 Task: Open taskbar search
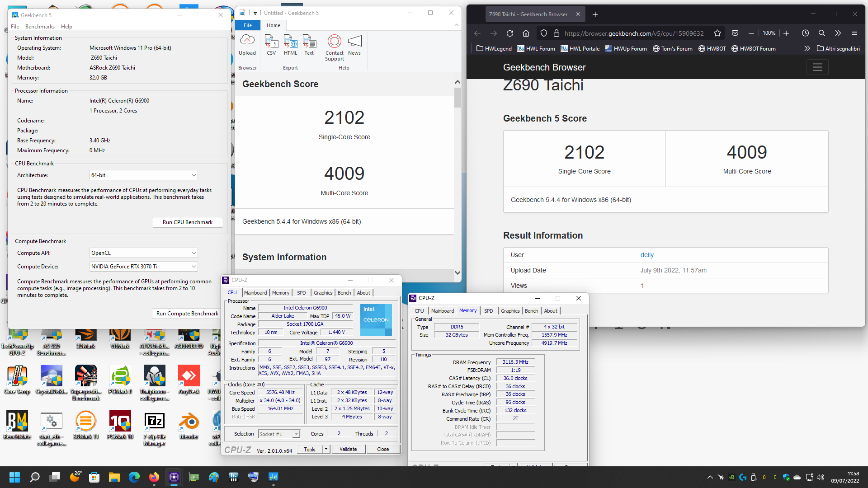point(35,477)
